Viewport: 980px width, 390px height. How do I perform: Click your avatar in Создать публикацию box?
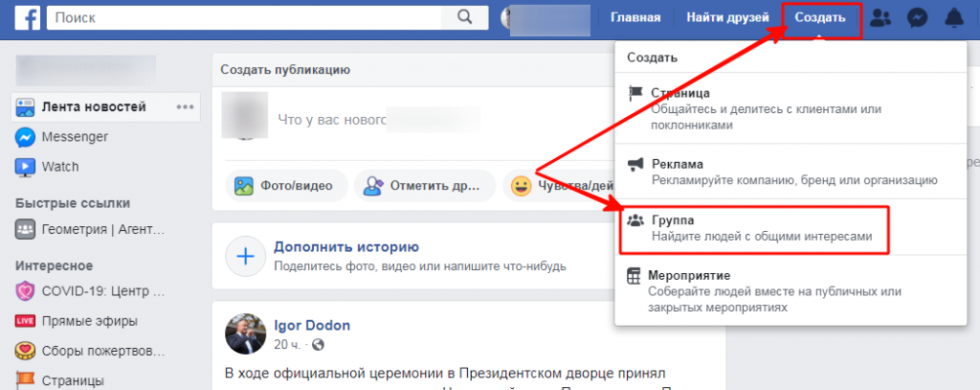tap(245, 115)
